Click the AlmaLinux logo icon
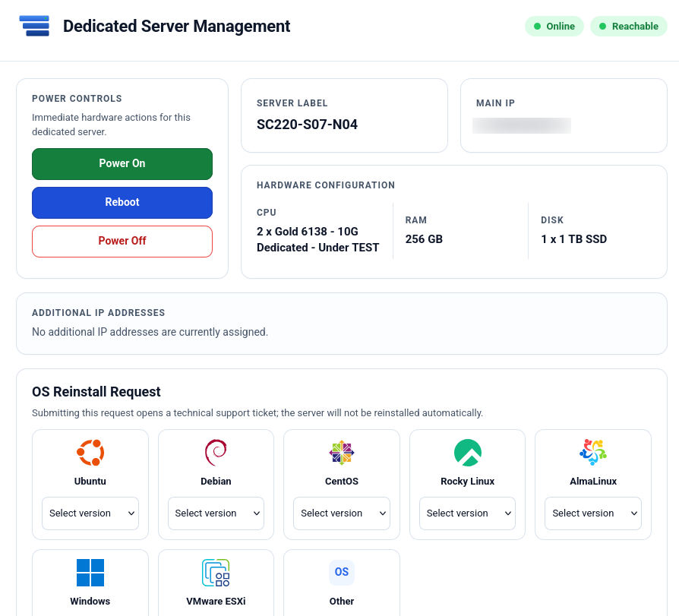Screen dimensions: 679x616 click(x=593, y=452)
